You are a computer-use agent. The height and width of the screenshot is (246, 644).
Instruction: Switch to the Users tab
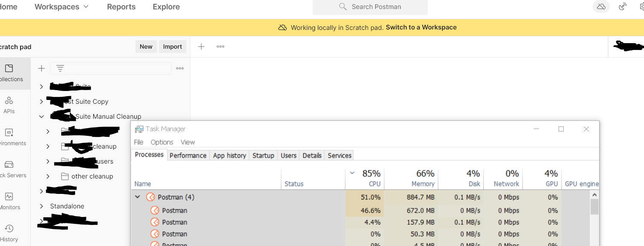point(288,155)
